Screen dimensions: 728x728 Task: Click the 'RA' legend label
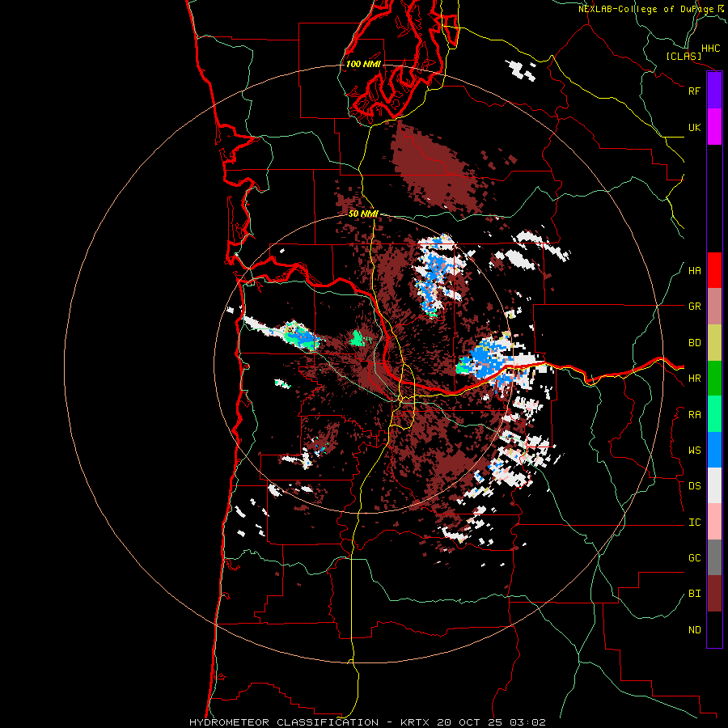(694, 415)
